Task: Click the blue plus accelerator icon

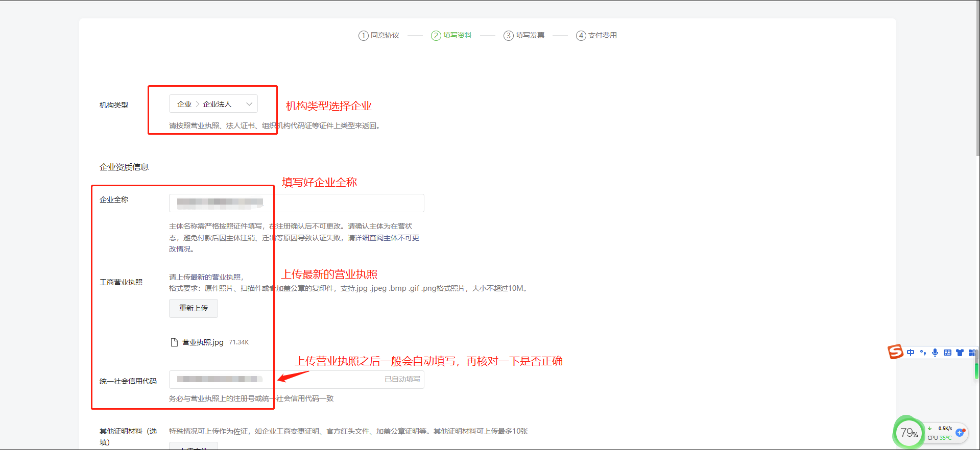Action: [960, 433]
